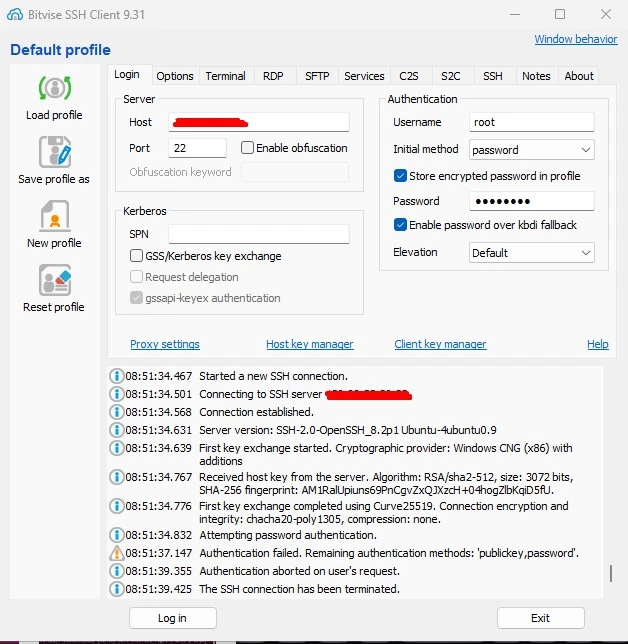
Task: Expand the Elevation dropdown
Action: click(532, 253)
